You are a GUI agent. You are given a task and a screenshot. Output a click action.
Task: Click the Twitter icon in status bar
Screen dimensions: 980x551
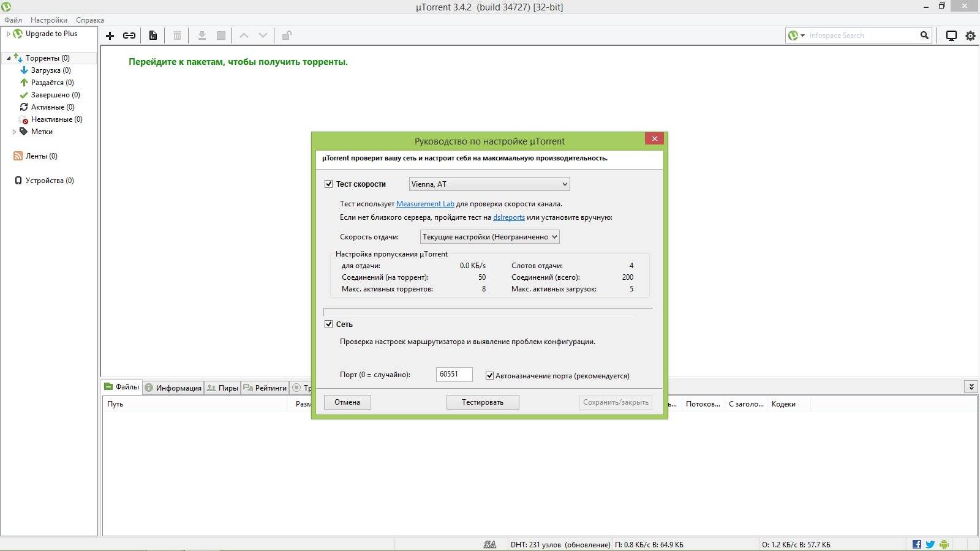coord(930,544)
